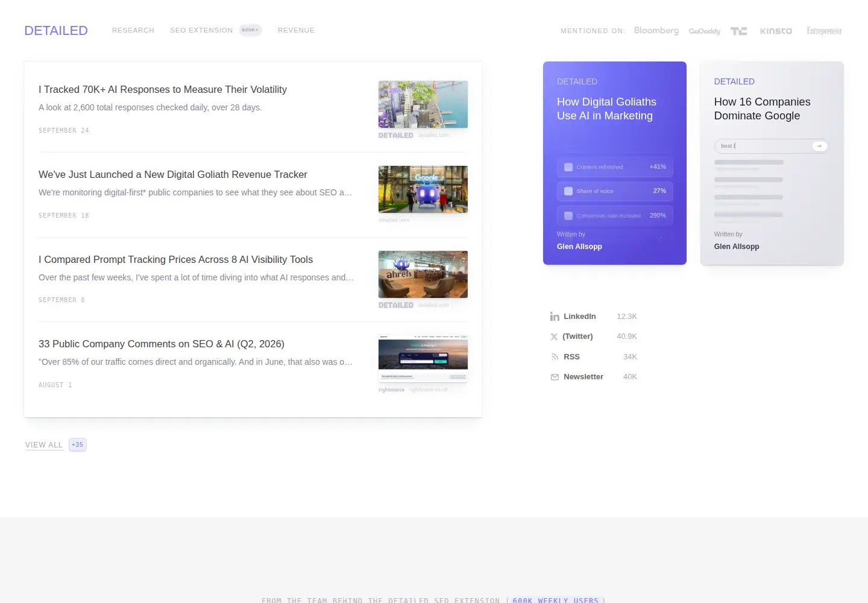
Task: Open Digital Goliath Revenue Tracker article title
Action: click(173, 174)
